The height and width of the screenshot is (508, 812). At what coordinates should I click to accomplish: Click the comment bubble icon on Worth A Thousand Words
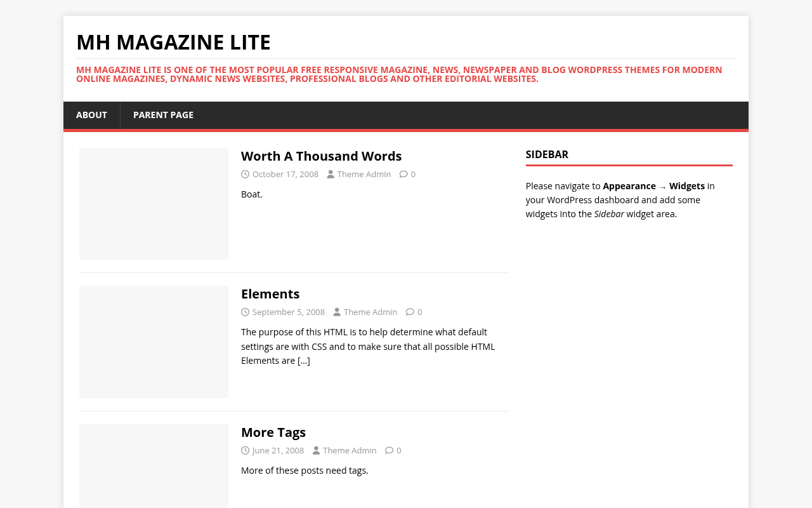coord(403,174)
